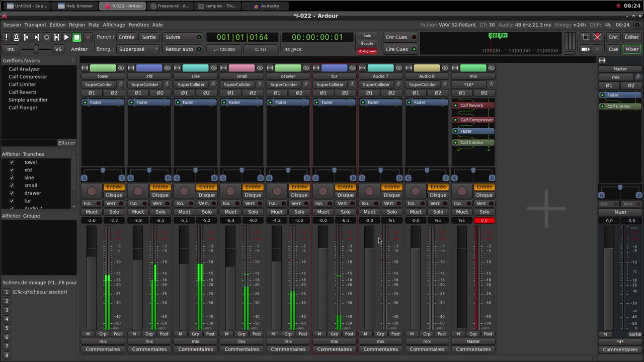Open Session menu
The height and width of the screenshot is (362, 644).
coord(12,25)
